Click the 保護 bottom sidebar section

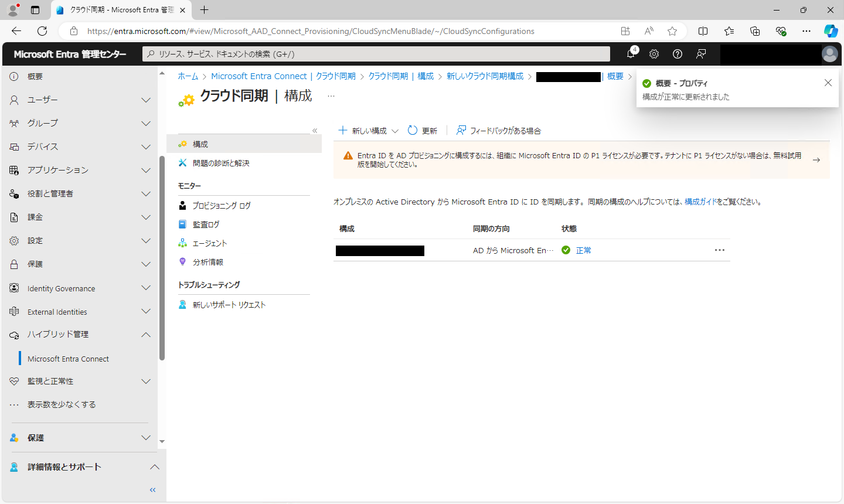[80, 438]
